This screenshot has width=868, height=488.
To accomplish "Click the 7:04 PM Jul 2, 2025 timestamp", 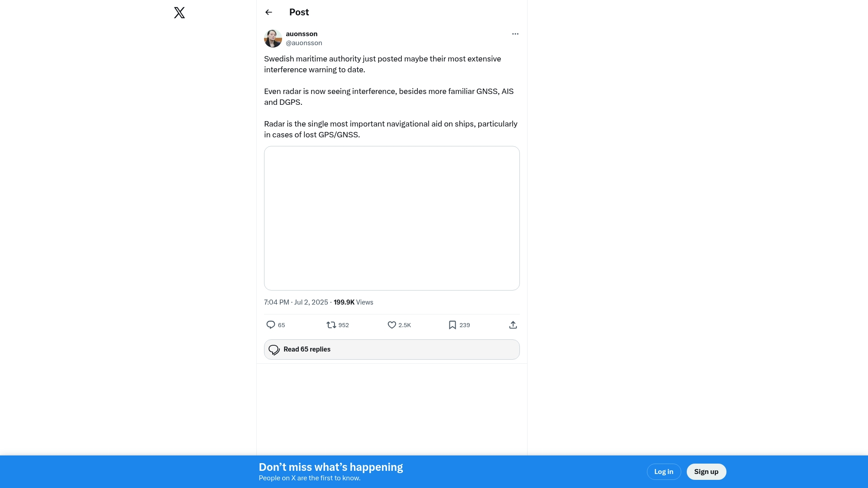I will point(296,302).
